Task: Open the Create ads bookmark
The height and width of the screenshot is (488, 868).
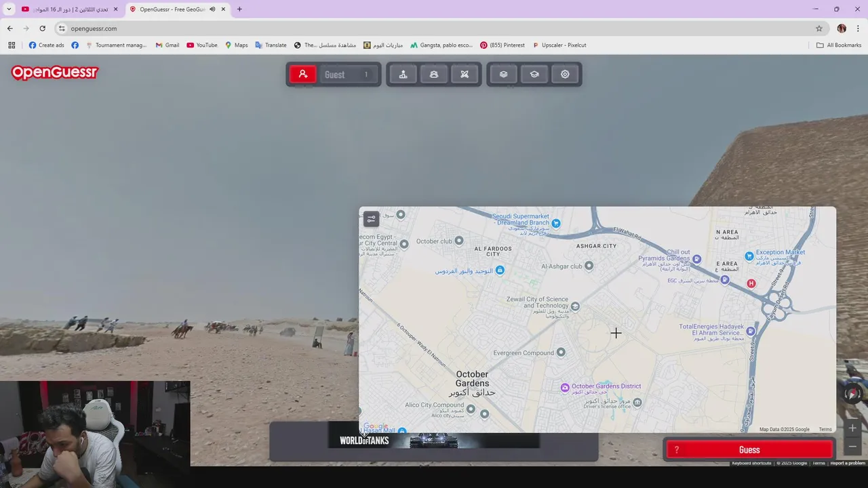Action: (x=46, y=45)
